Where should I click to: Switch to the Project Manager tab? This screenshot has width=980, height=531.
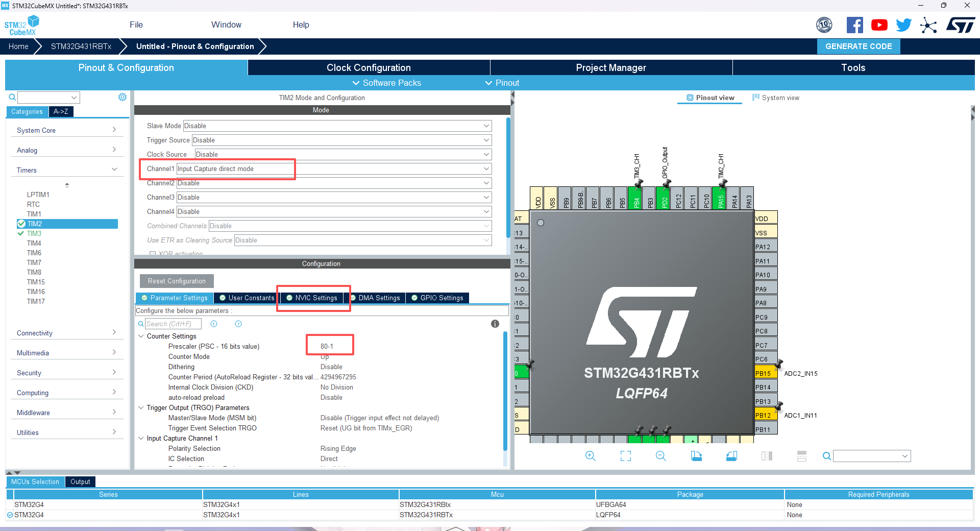(611, 67)
